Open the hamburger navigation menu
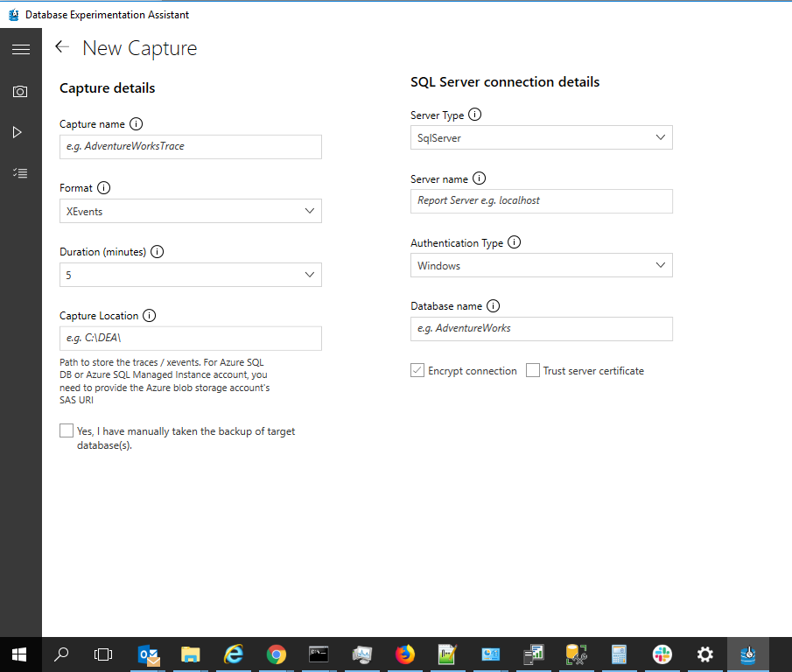Image resolution: width=792 pixels, height=672 pixels. coord(21,49)
